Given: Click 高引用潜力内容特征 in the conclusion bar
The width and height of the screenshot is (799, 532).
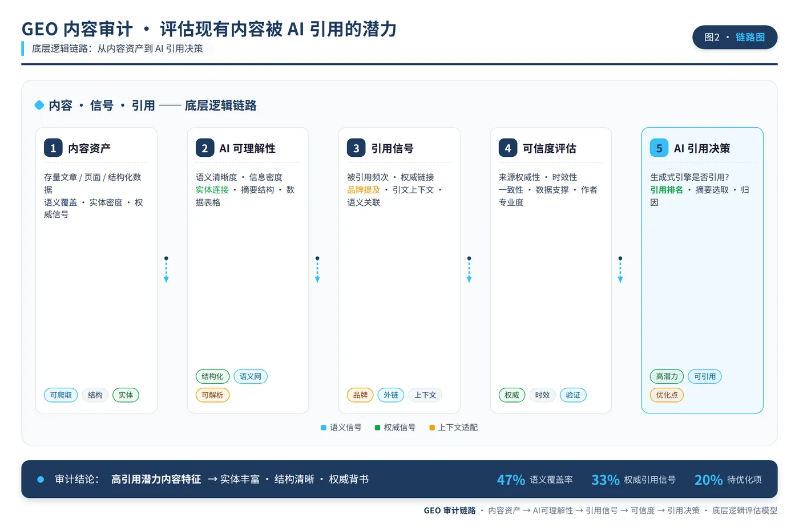Looking at the screenshot, I should click(156, 480).
